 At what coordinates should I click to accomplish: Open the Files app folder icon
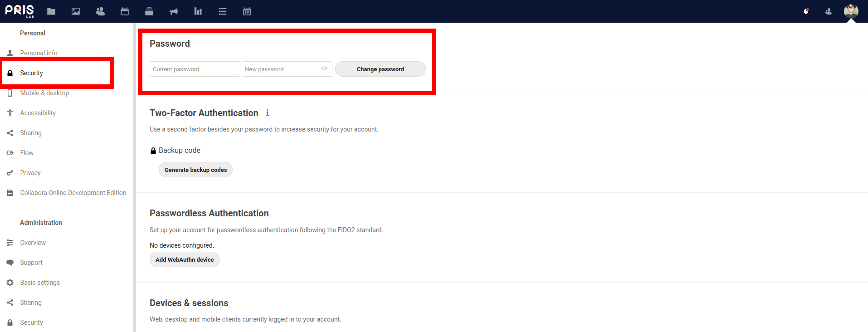click(x=51, y=11)
